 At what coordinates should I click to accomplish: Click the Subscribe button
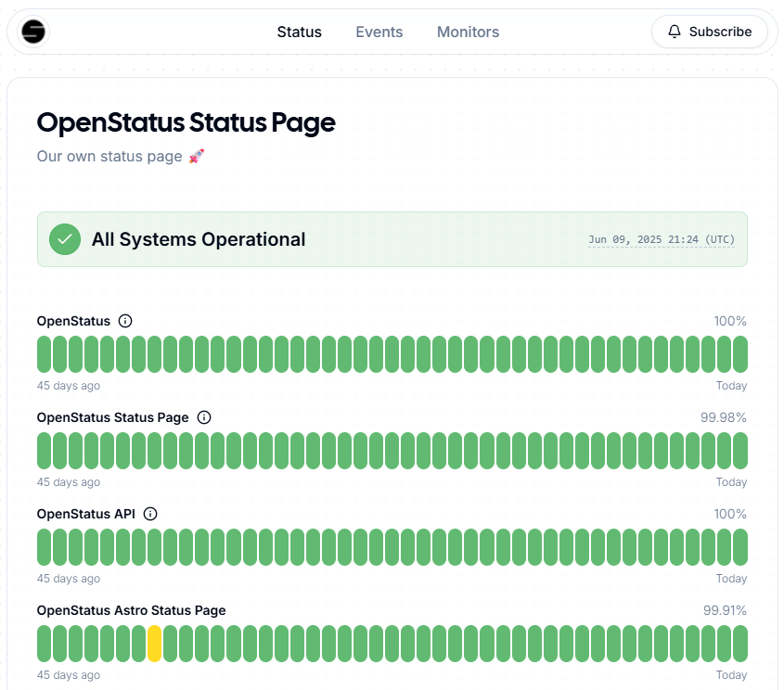710,31
